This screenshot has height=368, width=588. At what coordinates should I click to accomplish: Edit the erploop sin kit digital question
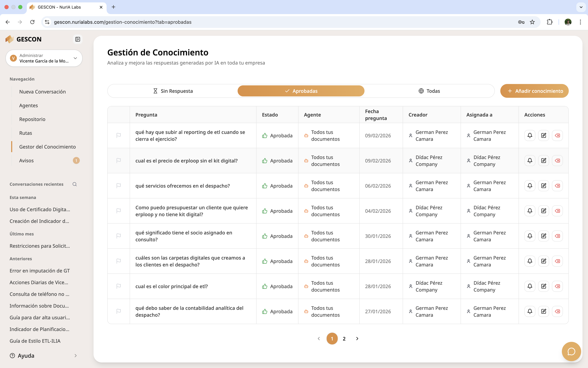click(543, 161)
